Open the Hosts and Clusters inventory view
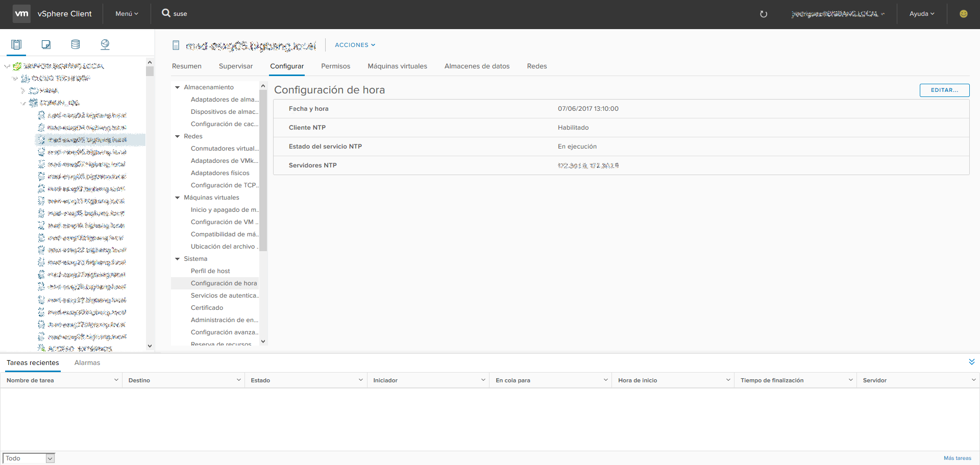This screenshot has height=465, width=980. pos(16,44)
